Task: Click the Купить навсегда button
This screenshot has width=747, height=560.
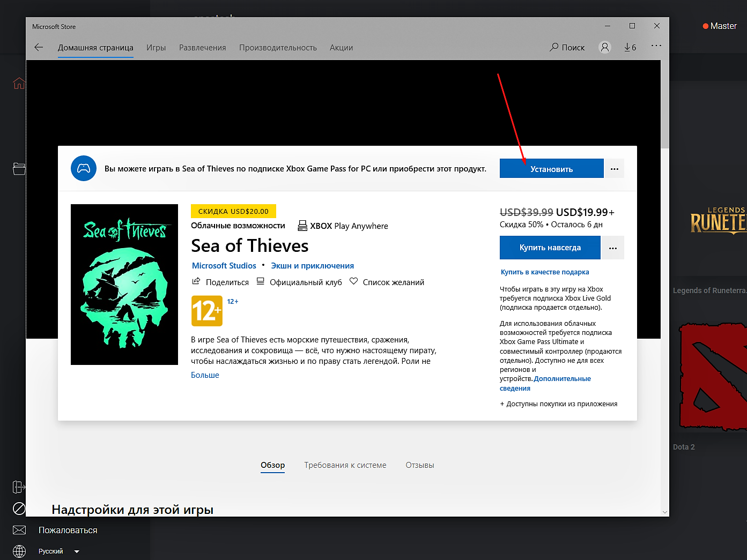Action: [550, 248]
